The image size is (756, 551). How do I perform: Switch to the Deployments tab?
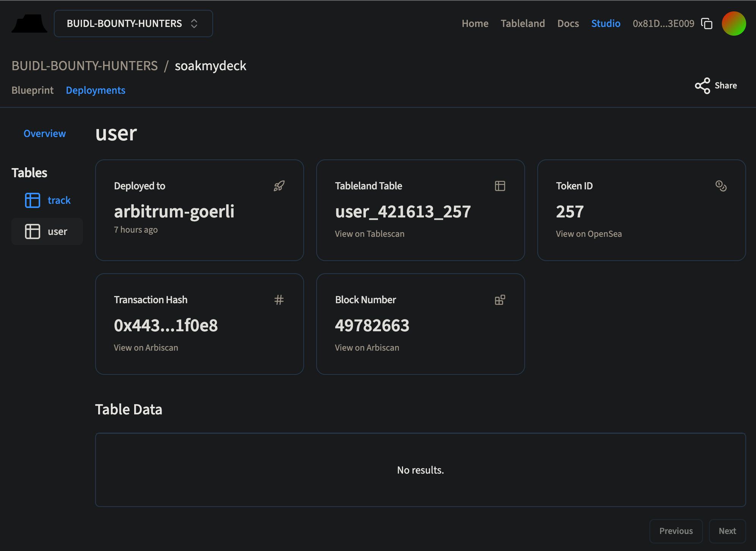coord(96,90)
